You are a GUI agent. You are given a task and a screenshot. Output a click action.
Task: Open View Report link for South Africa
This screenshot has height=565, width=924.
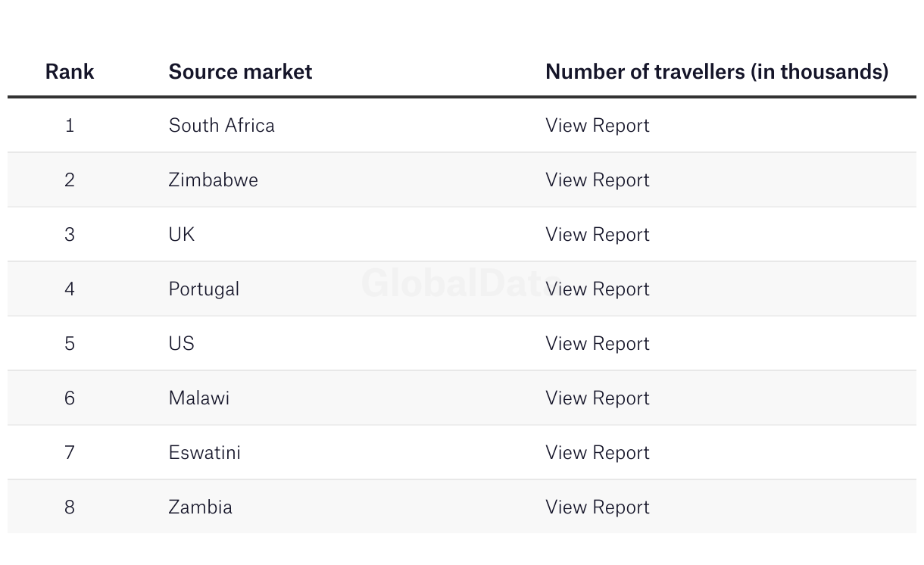[597, 126]
